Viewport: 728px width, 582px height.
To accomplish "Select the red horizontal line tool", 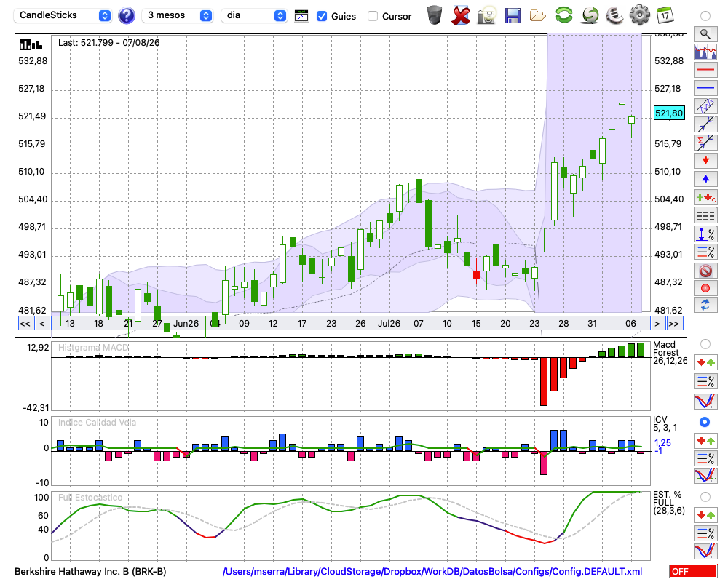I will point(705,70).
